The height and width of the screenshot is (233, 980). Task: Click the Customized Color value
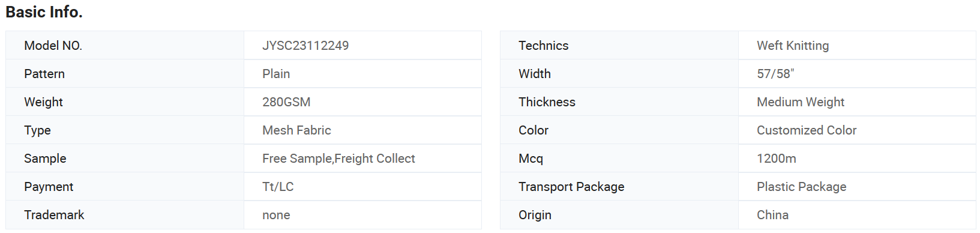pyautogui.click(x=807, y=130)
